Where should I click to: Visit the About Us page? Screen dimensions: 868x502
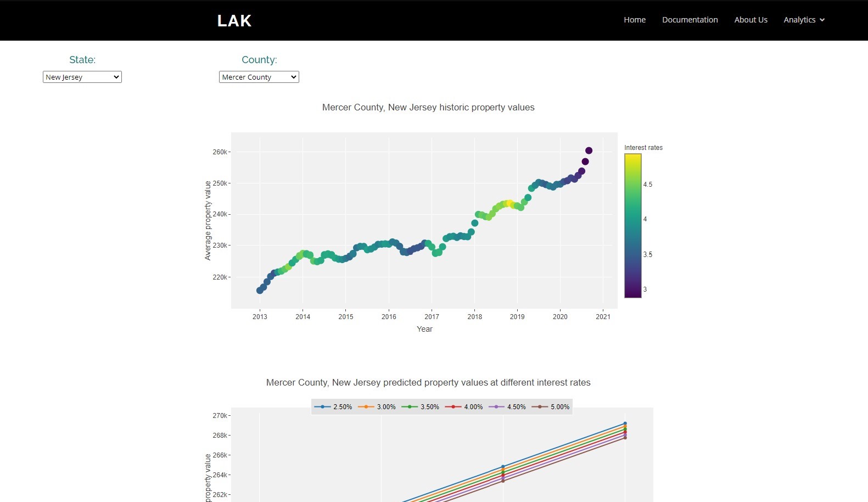[751, 20]
